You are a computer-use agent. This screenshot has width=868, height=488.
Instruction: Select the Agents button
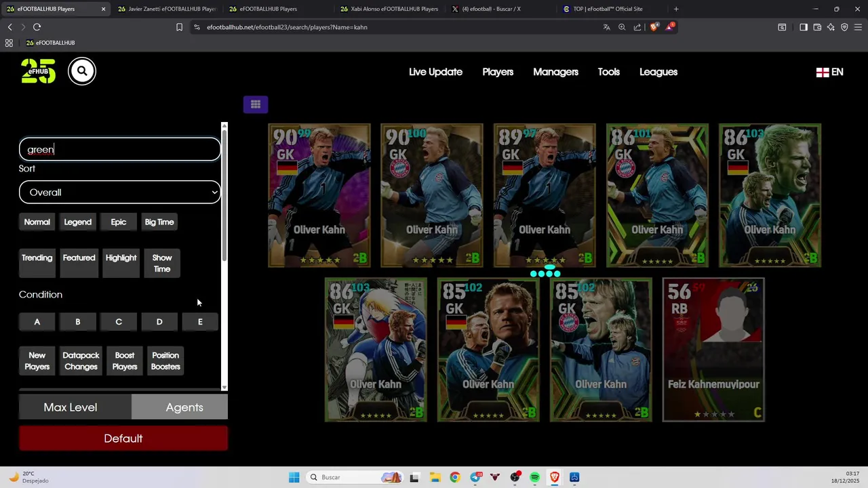[180, 407]
